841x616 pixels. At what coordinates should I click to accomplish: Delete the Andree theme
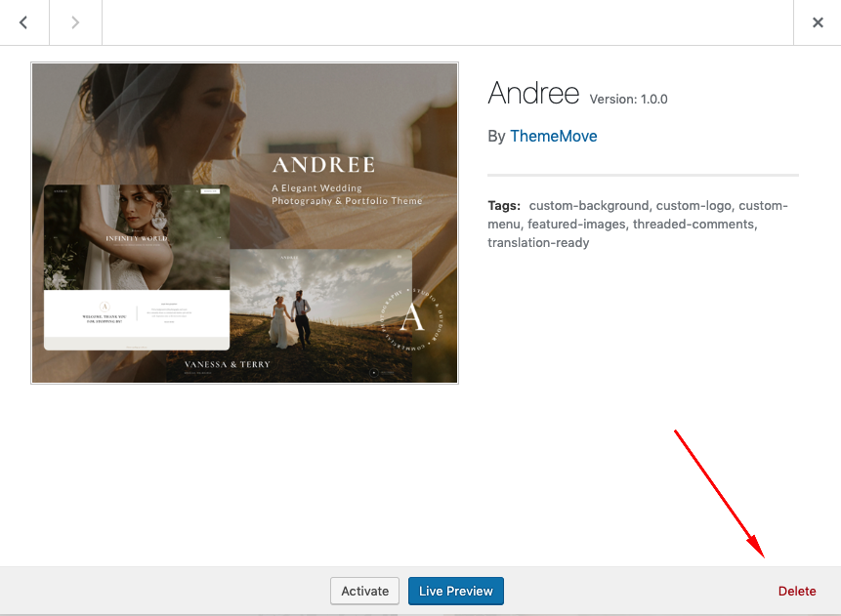(x=796, y=591)
